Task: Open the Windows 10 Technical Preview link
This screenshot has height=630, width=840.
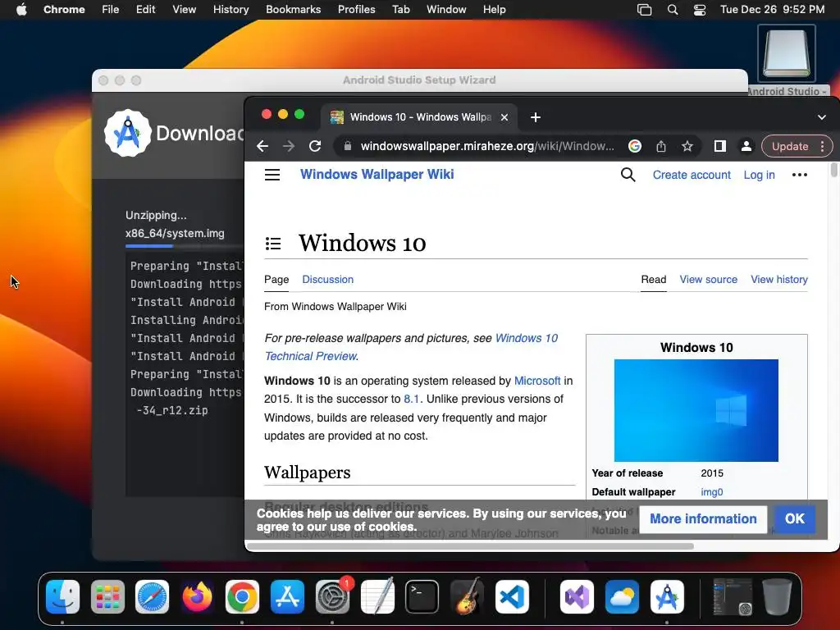Action: tap(411, 347)
